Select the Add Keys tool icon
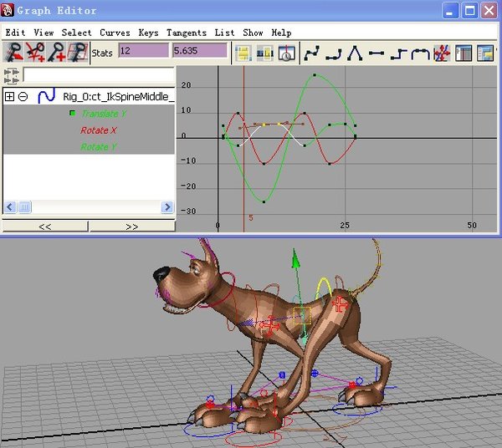 (x=56, y=53)
